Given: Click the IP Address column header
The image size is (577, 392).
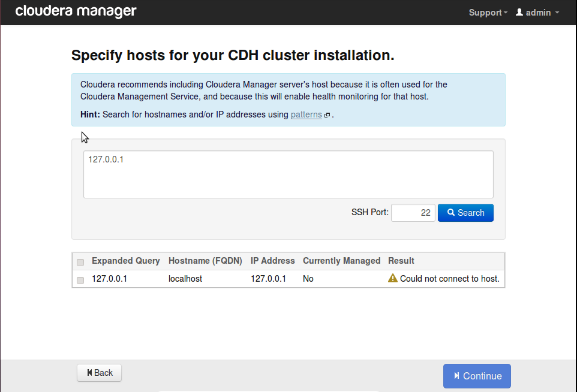Looking at the screenshot, I should 272,261.
